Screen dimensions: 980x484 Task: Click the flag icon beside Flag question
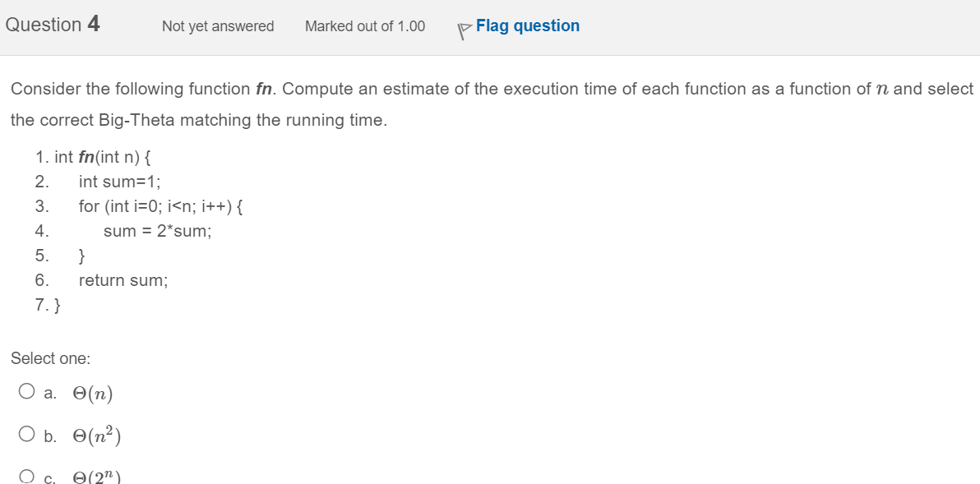pyautogui.click(x=465, y=28)
